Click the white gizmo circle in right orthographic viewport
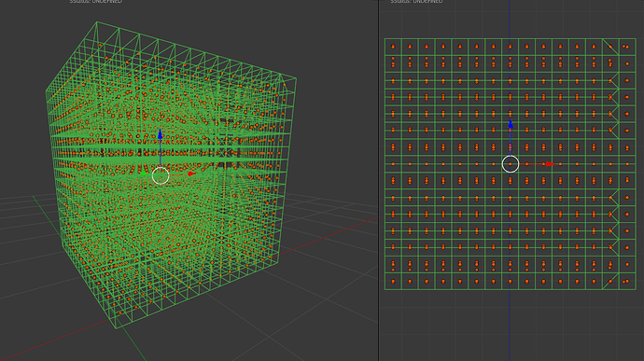Image resolution: width=644 pixels, height=361 pixels. click(x=511, y=164)
